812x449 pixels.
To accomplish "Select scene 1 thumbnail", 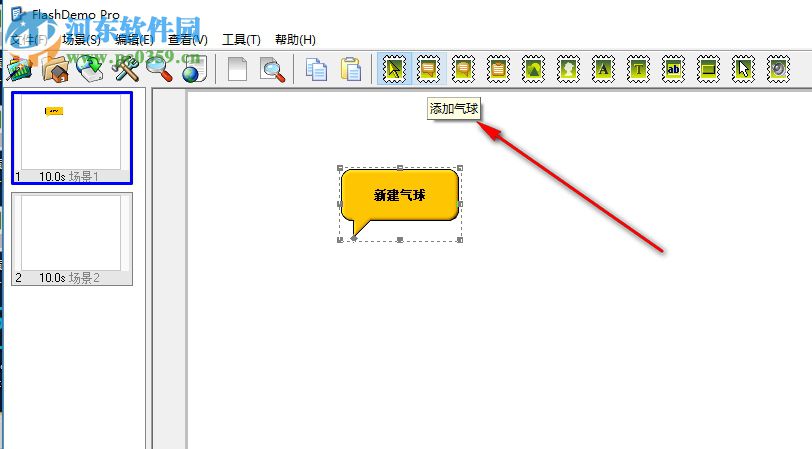I will (x=72, y=138).
